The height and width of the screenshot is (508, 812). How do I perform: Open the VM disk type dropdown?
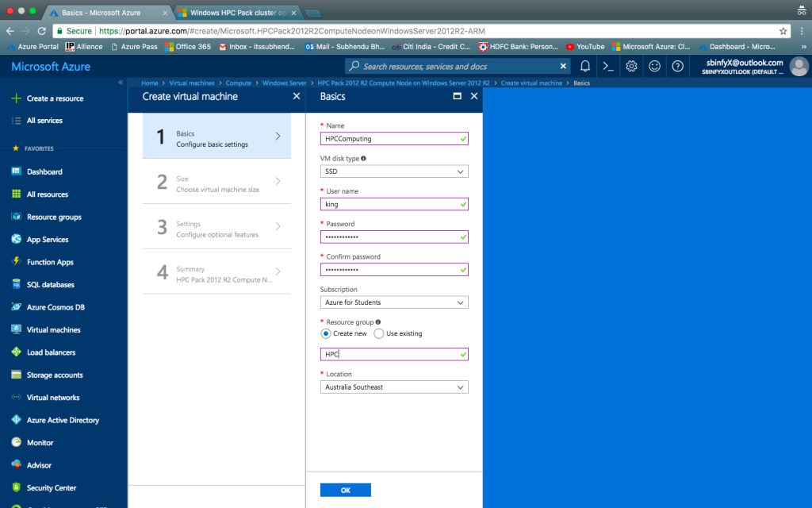394,171
